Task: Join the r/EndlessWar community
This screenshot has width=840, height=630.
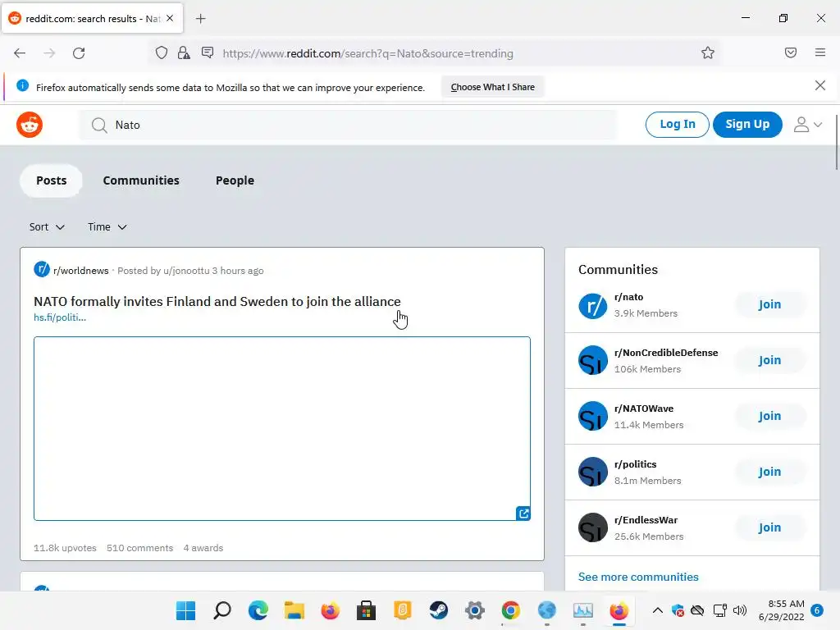Action: point(769,527)
